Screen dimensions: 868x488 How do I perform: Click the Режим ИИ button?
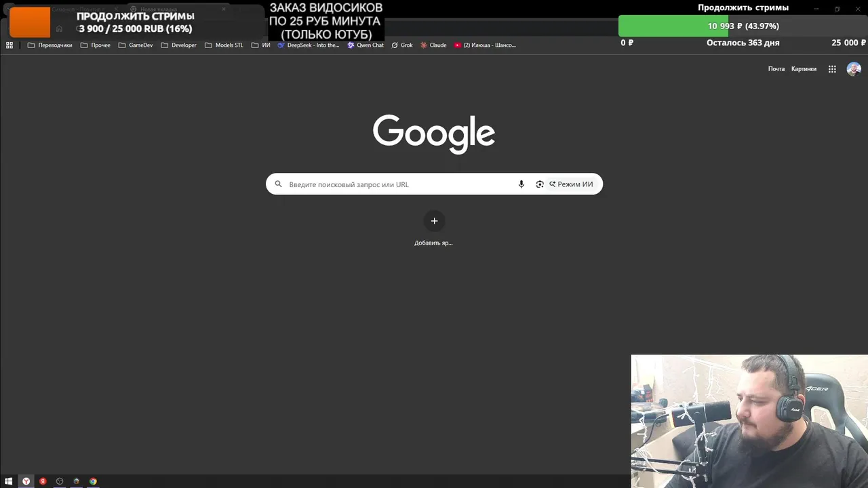pos(571,184)
